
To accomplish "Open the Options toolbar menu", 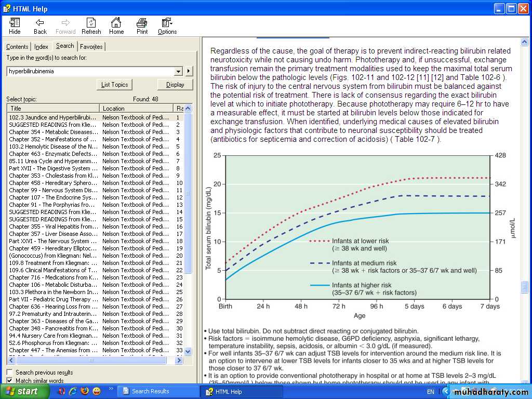I will [x=167, y=26].
